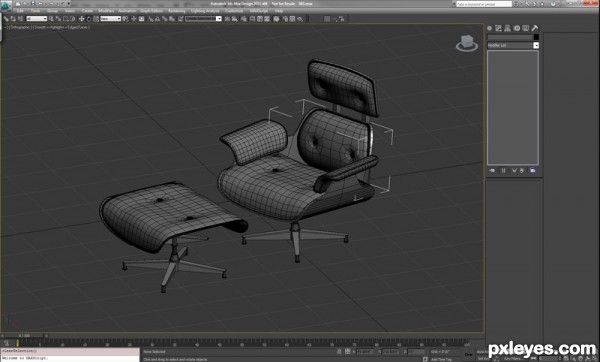This screenshot has height=362, width=600.
Task: Toggle Absolute/Offset transform type-in mode
Action: [x=347, y=351]
